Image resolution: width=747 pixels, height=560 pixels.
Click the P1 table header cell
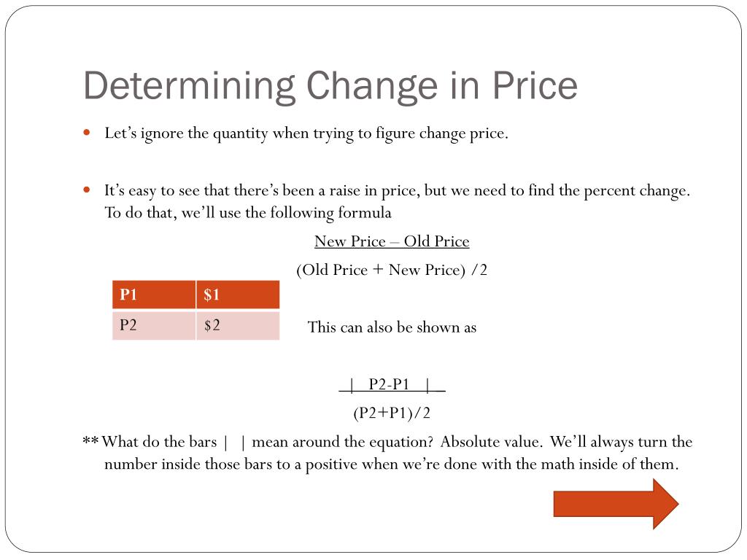[x=154, y=295]
